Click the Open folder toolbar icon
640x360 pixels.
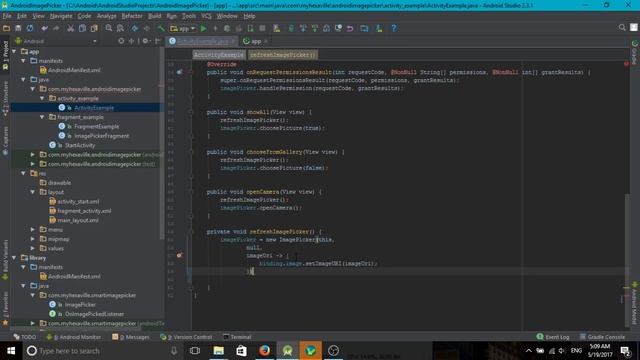7,28
